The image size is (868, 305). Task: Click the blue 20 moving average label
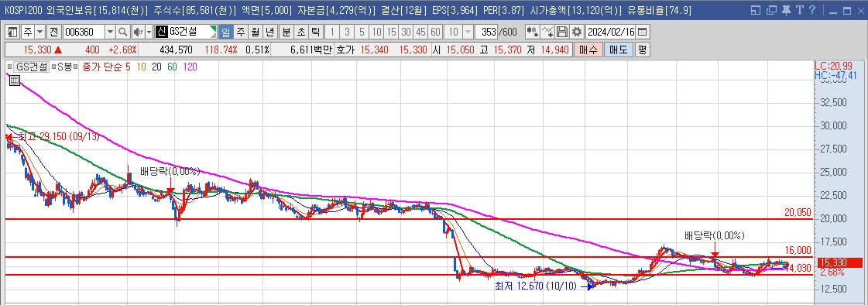click(156, 67)
